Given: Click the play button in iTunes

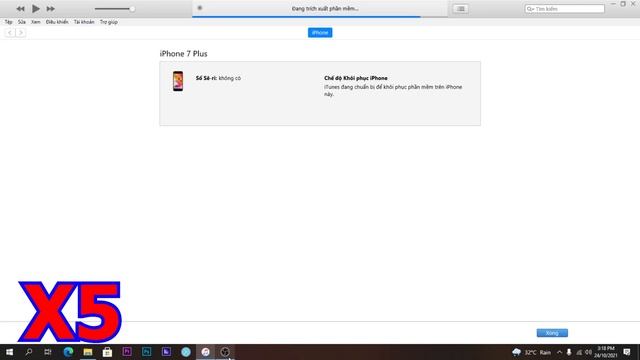Looking at the screenshot, I should [36, 9].
